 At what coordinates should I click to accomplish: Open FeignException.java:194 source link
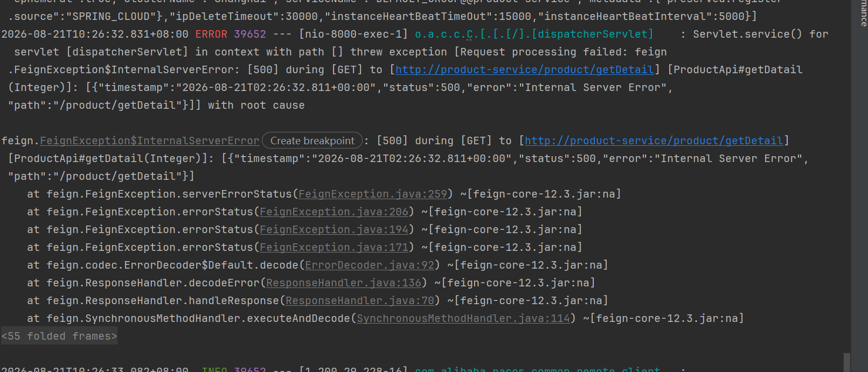334,229
